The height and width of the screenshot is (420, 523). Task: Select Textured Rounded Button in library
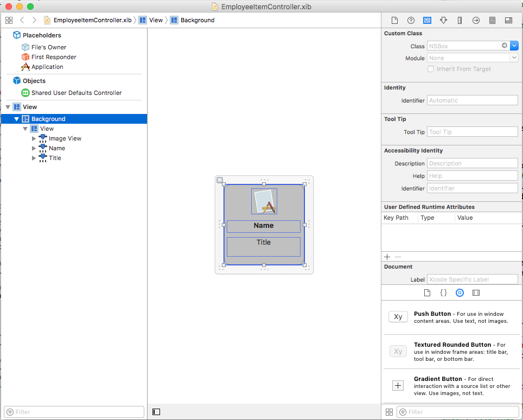pyautogui.click(x=452, y=352)
